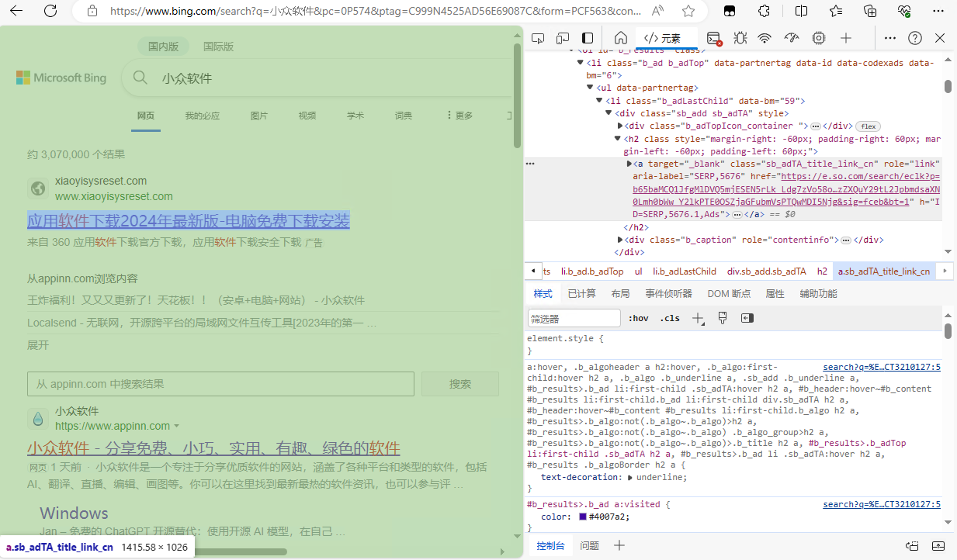Open the 小众软件 appinn search result title
The height and width of the screenshot is (560, 957).
[213, 448]
